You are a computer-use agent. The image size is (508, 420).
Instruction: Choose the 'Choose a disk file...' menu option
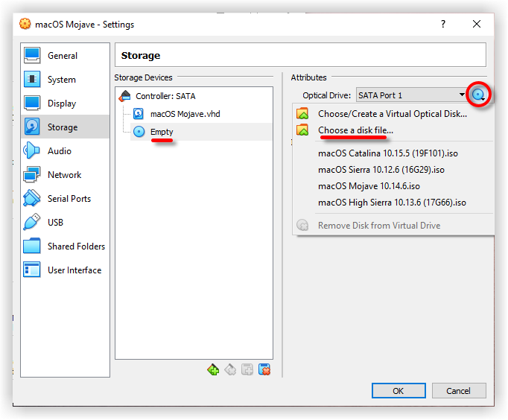click(x=355, y=130)
